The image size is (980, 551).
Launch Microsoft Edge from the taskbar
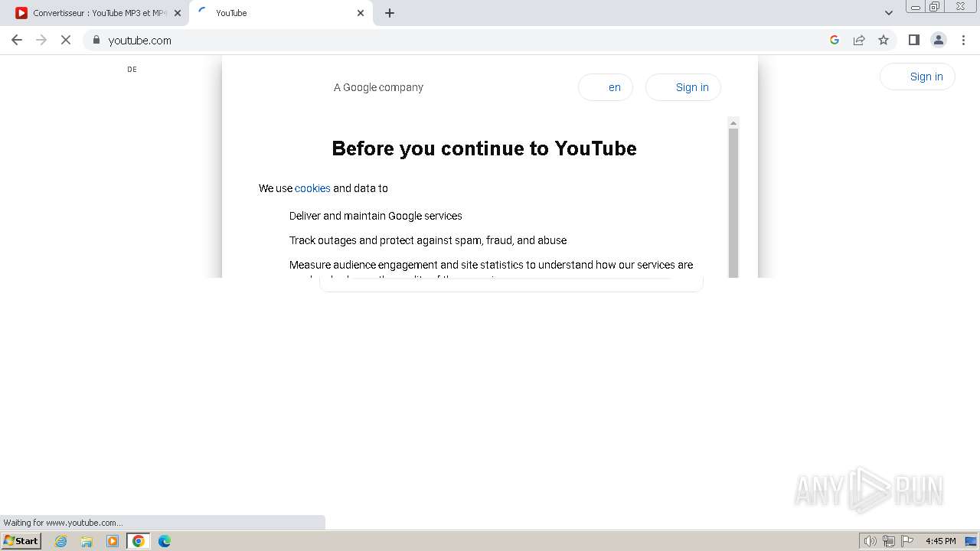[x=165, y=541]
